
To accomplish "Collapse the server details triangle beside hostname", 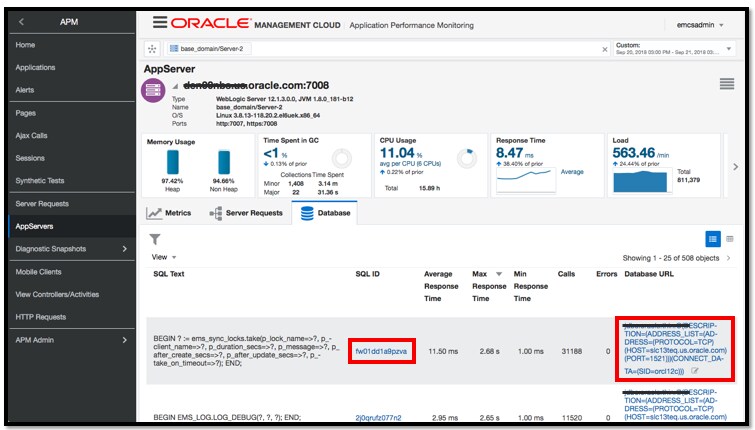I will pyautogui.click(x=175, y=86).
